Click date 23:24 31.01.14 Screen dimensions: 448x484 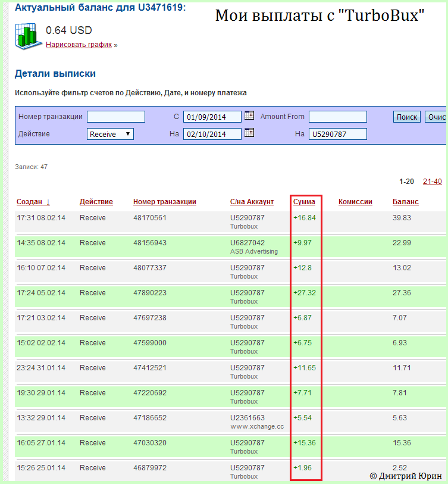pos(41,368)
